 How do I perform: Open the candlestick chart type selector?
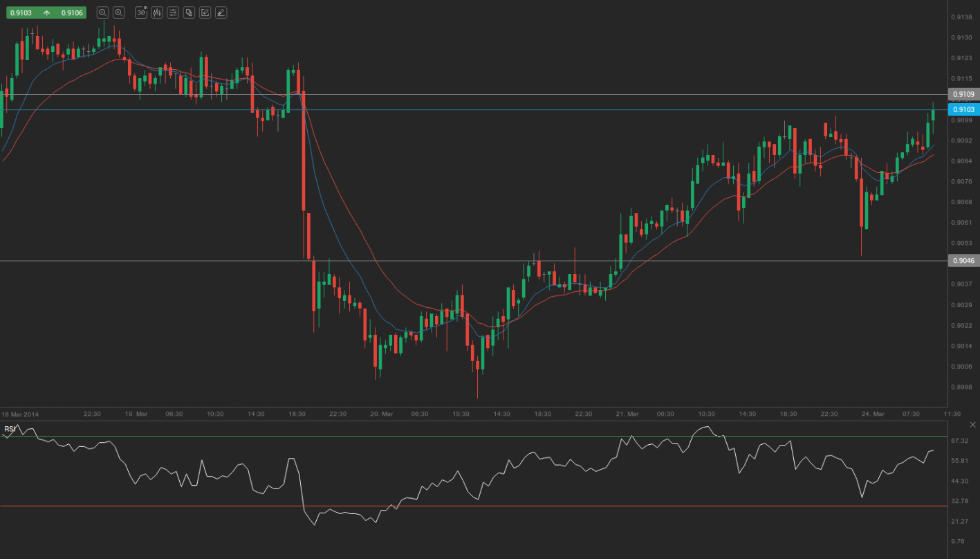click(157, 12)
